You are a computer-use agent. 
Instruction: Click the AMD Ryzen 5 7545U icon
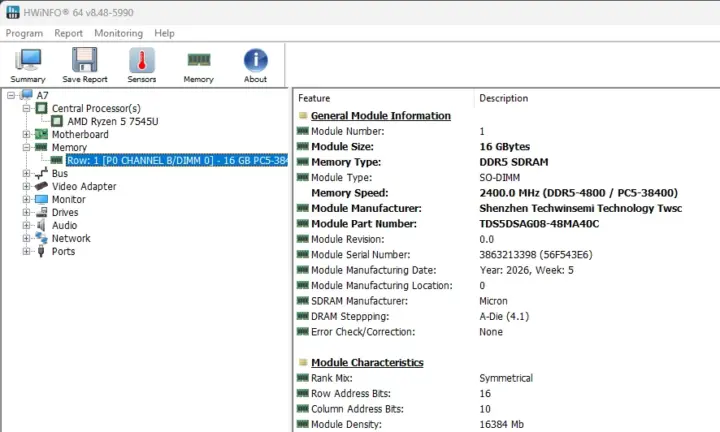pyautogui.click(x=57, y=121)
